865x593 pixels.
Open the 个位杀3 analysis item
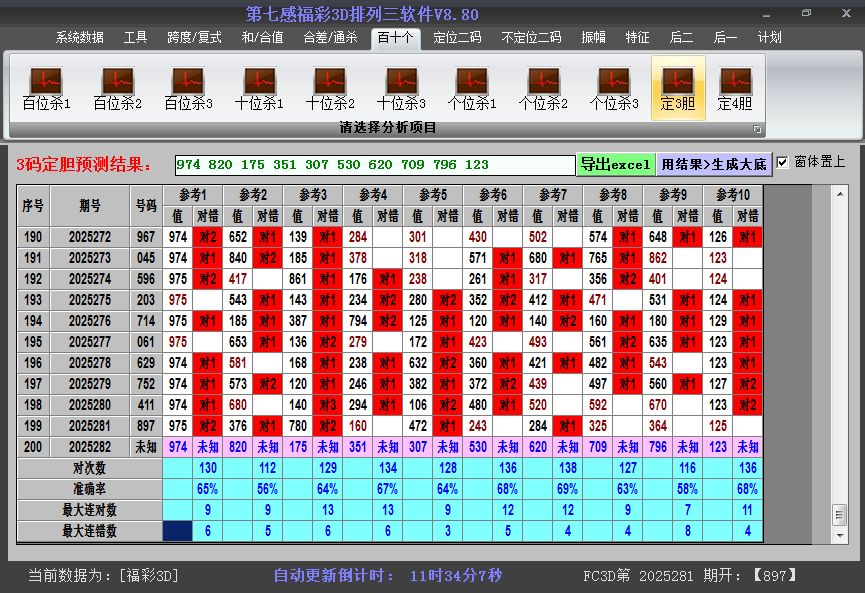614,88
